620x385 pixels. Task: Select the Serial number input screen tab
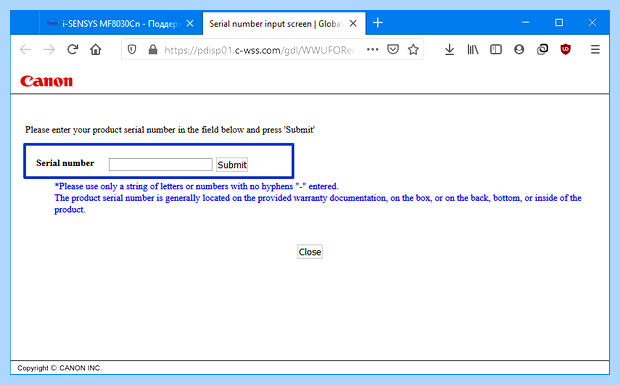click(284, 23)
